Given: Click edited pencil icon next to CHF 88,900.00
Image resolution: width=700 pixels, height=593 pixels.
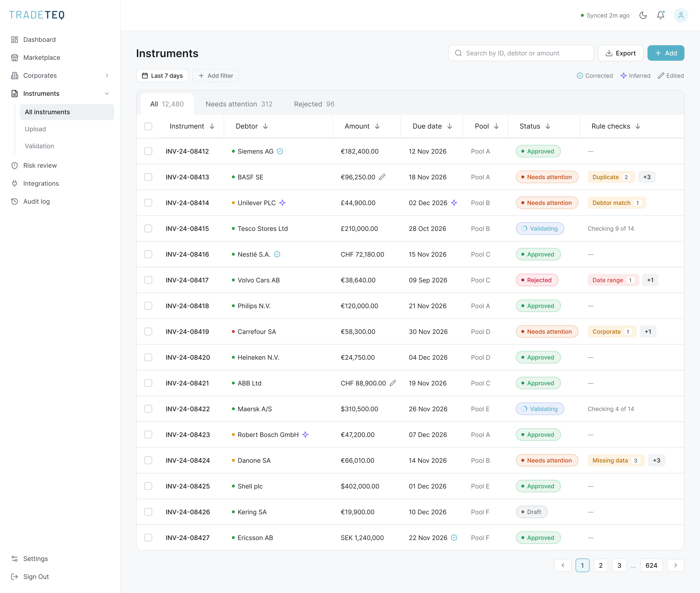Looking at the screenshot, I should 393,383.
